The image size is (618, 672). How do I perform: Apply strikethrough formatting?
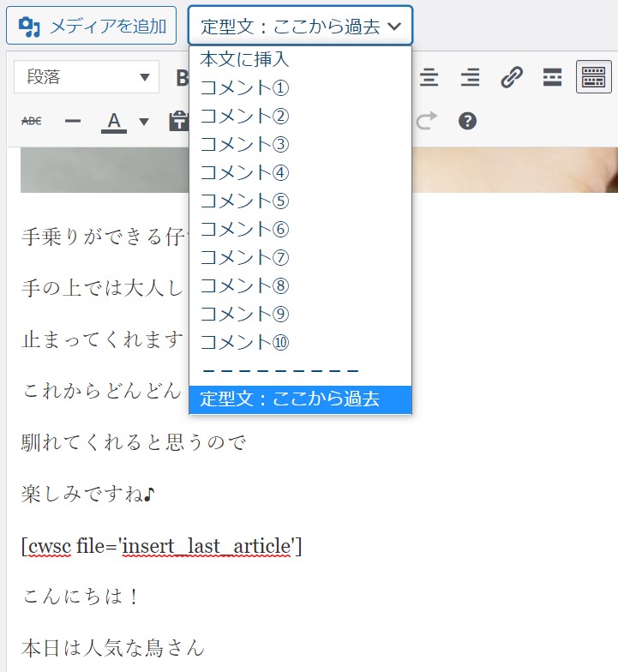[x=31, y=121]
